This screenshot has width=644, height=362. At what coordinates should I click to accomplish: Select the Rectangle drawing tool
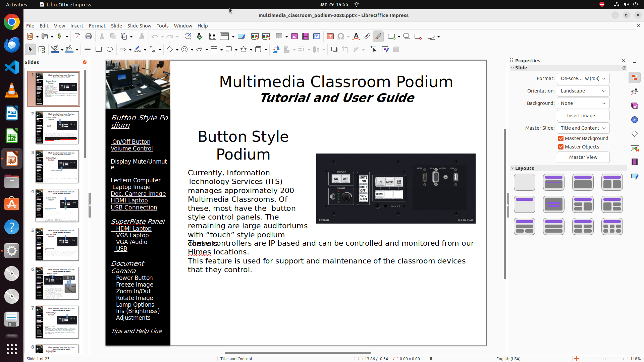99,50
